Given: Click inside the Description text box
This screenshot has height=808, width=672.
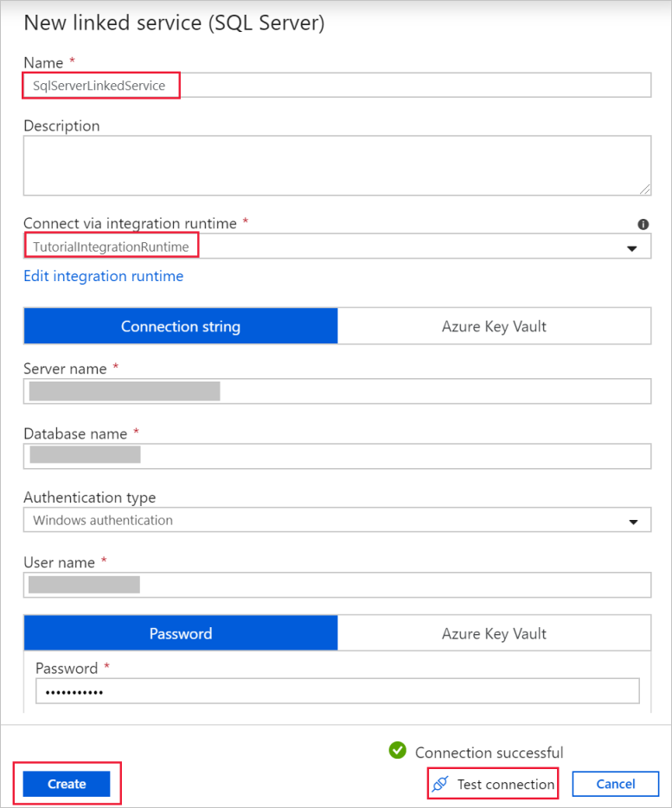Looking at the screenshot, I should point(336,164).
